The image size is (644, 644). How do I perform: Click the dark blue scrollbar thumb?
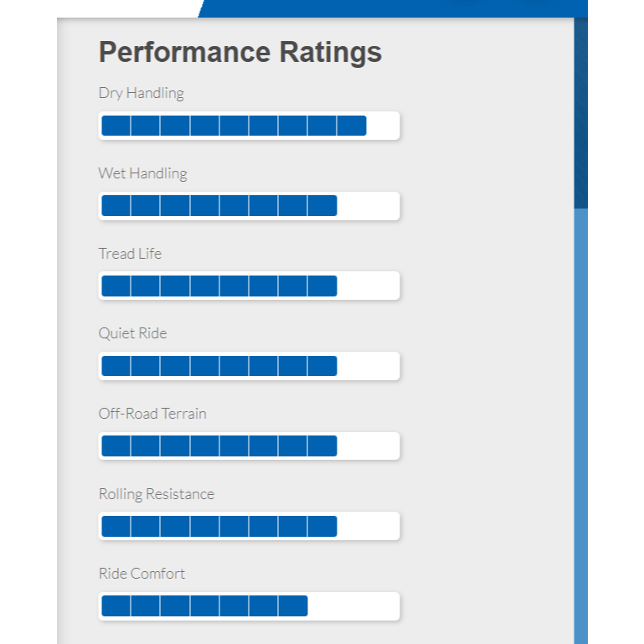[580, 113]
